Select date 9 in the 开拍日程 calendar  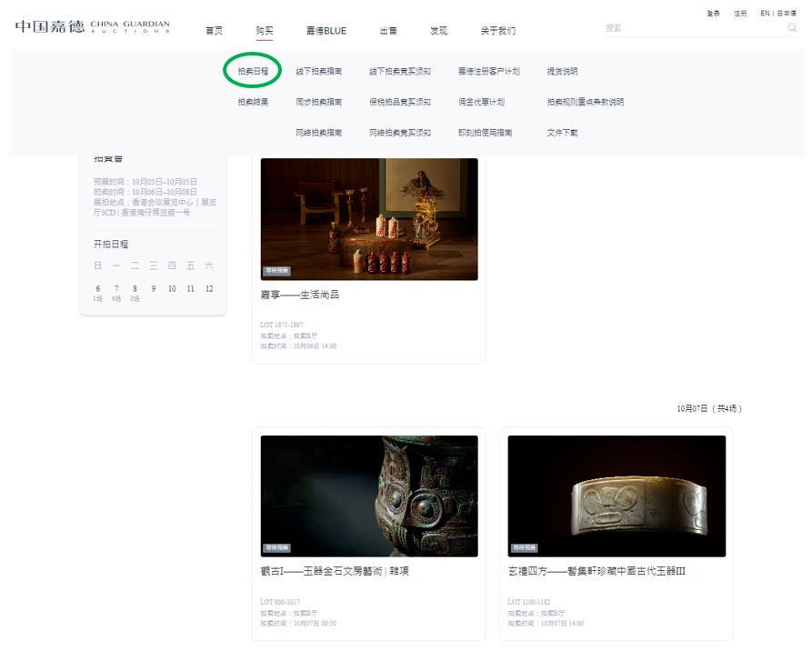(154, 289)
